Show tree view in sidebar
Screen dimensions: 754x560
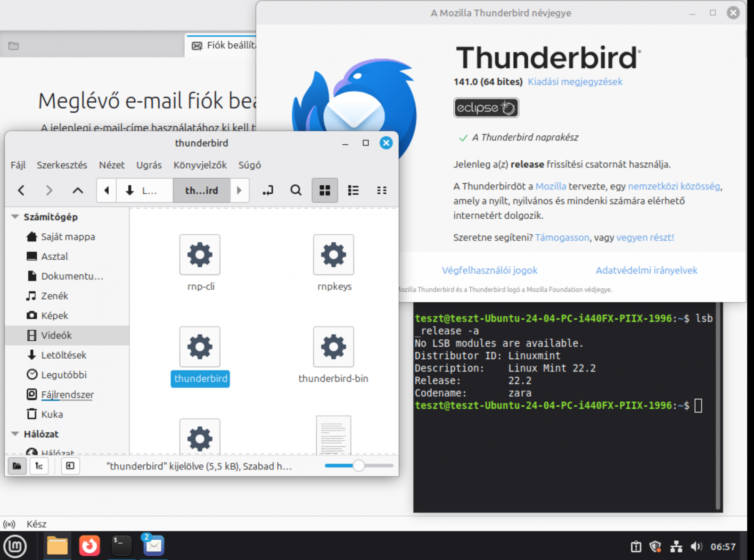[39, 466]
